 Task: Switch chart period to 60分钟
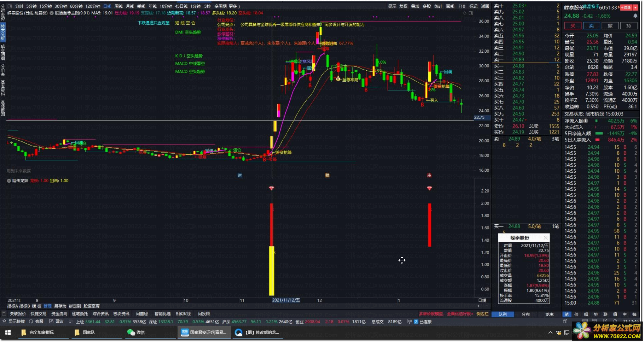click(x=76, y=6)
